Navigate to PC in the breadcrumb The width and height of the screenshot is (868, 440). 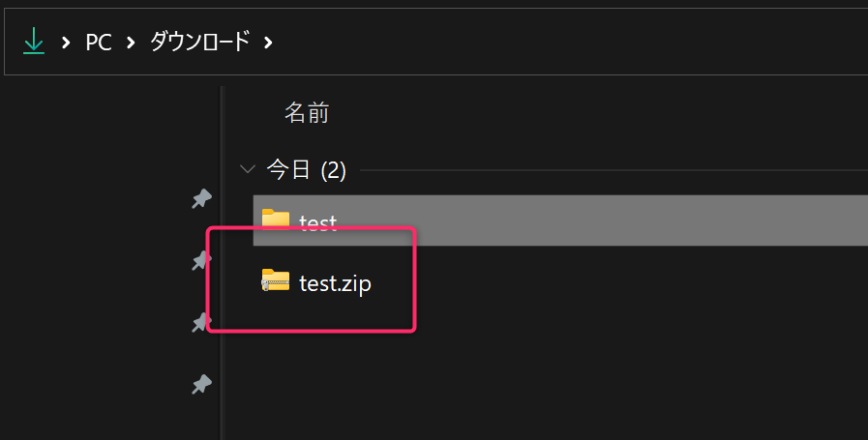tap(99, 43)
